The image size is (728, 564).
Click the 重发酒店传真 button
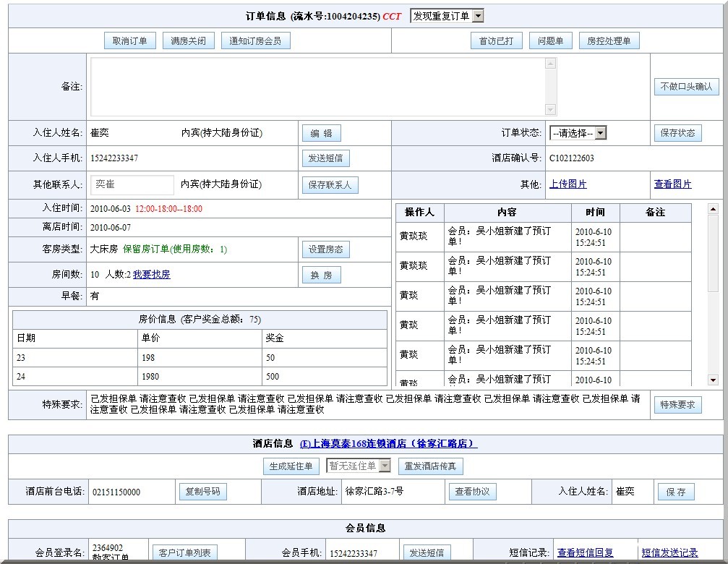coord(430,466)
